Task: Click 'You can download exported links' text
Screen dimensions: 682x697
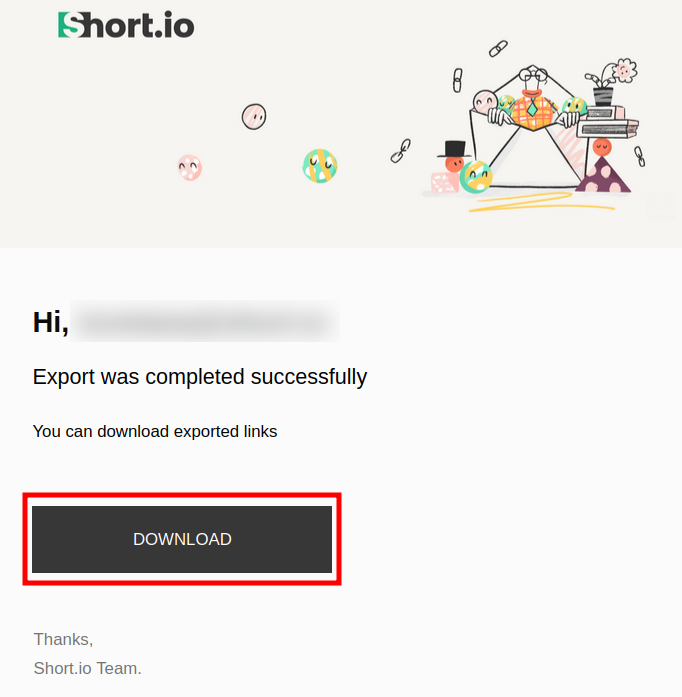Action: pyautogui.click(x=155, y=432)
